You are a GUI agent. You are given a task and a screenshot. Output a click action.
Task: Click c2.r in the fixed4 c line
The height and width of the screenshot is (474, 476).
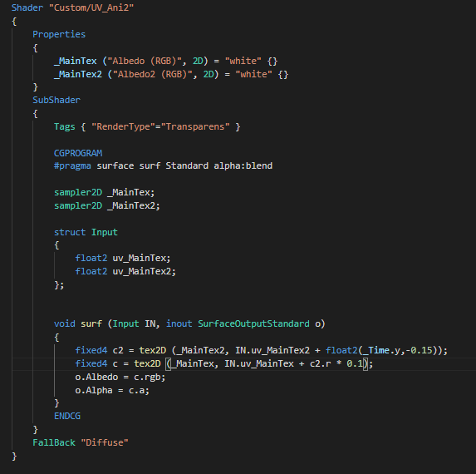pyautogui.click(x=321, y=363)
